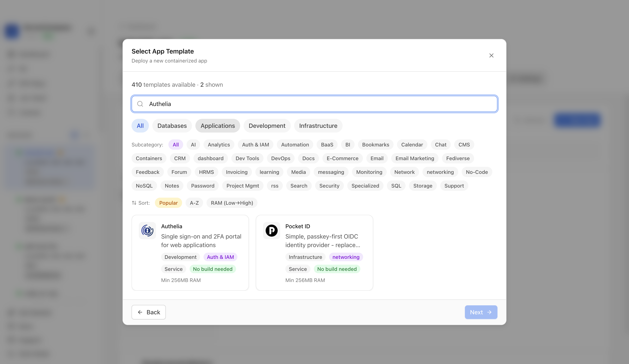Filter by Search subcategory chip

pos(299,186)
